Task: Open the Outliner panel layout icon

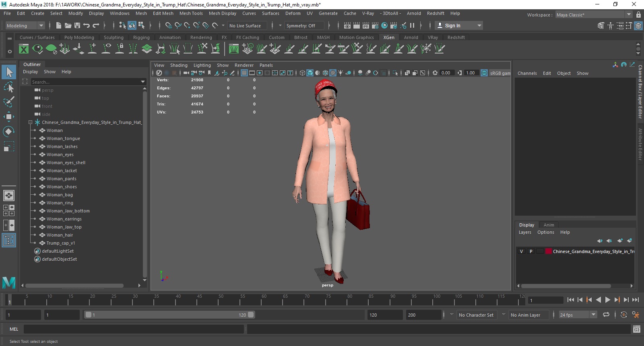Action: pyautogui.click(x=9, y=240)
